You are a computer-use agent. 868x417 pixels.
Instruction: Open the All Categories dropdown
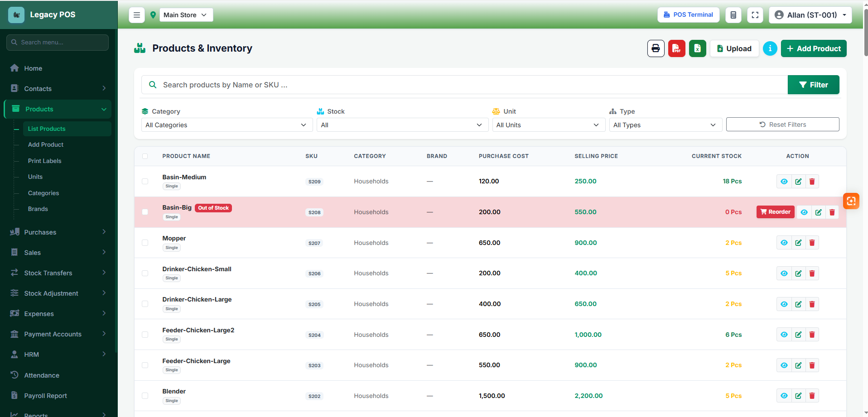tap(227, 125)
